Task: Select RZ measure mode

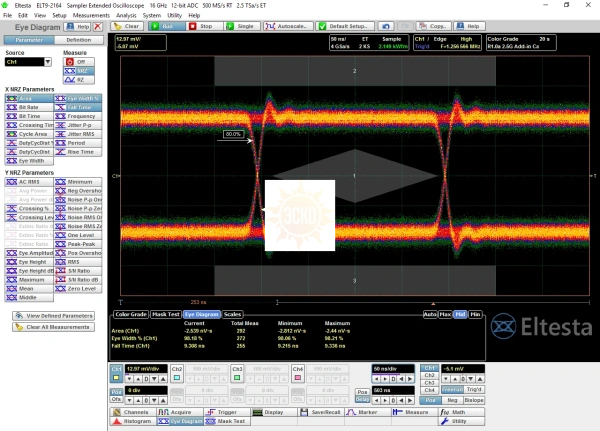Action: click(80, 80)
